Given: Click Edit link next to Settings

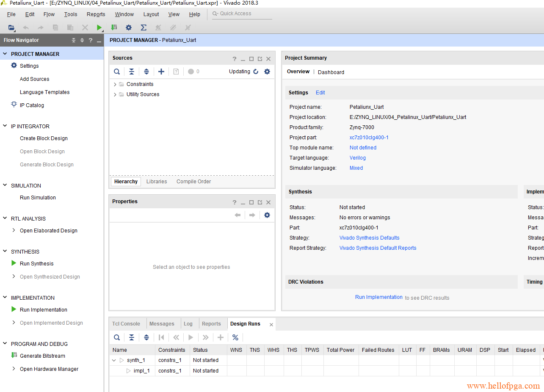Looking at the screenshot, I should click(320, 93).
